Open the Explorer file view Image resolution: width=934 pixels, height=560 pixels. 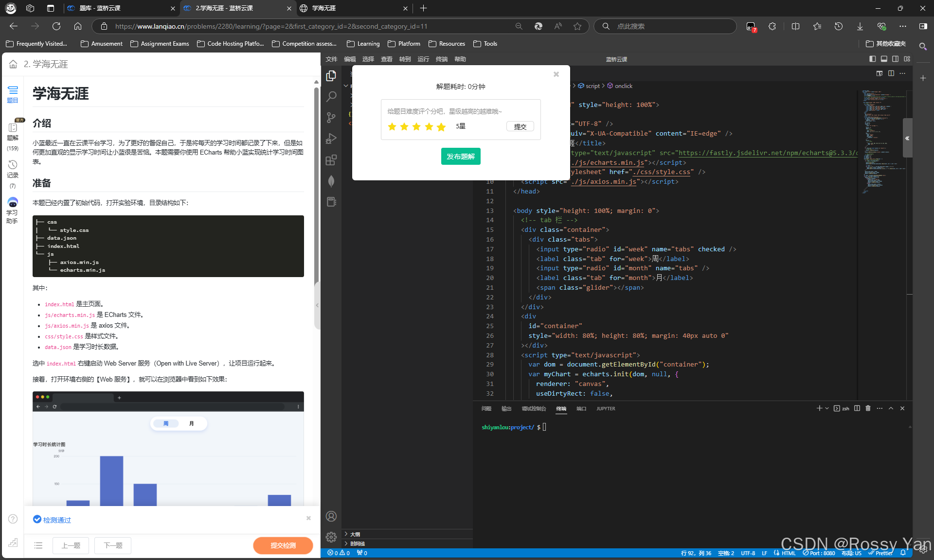click(x=331, y=76)
